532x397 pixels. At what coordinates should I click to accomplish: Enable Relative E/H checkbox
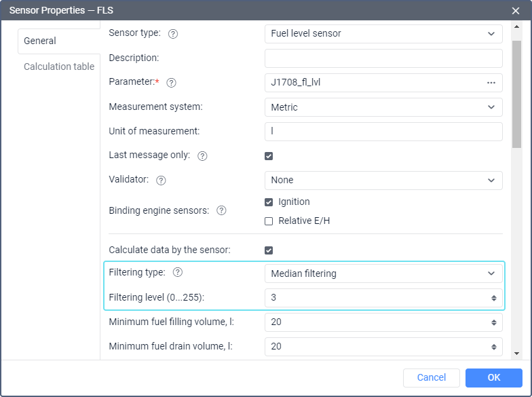(269, 221)
